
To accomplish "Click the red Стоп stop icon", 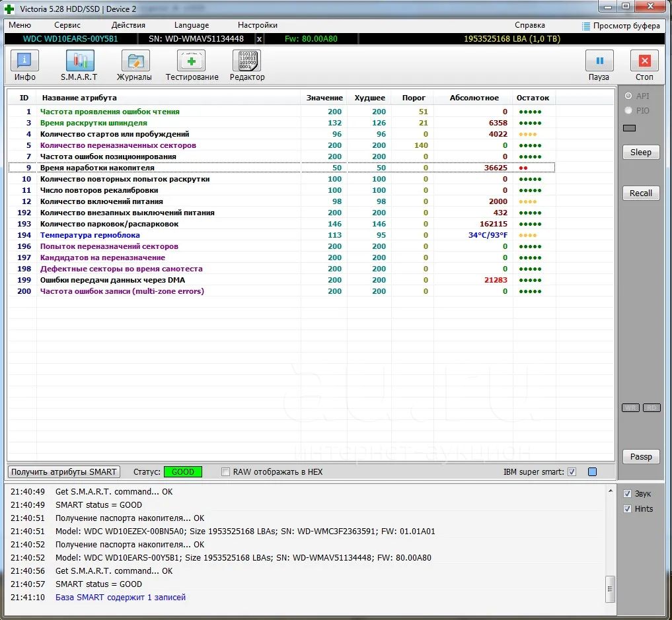I will 644,61.
